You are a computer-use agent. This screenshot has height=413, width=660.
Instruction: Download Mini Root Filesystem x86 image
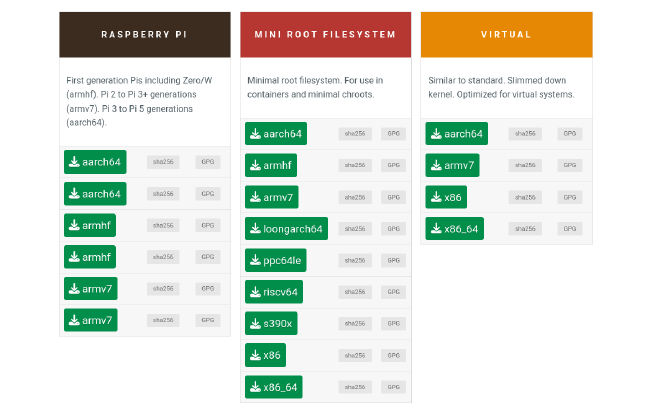pos(265,355)
